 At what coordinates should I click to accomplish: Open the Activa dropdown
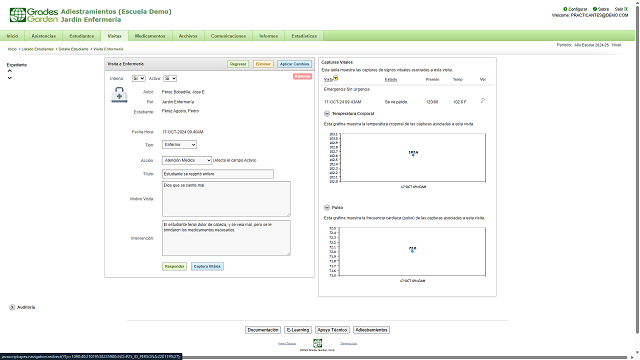tap(170, 78)
